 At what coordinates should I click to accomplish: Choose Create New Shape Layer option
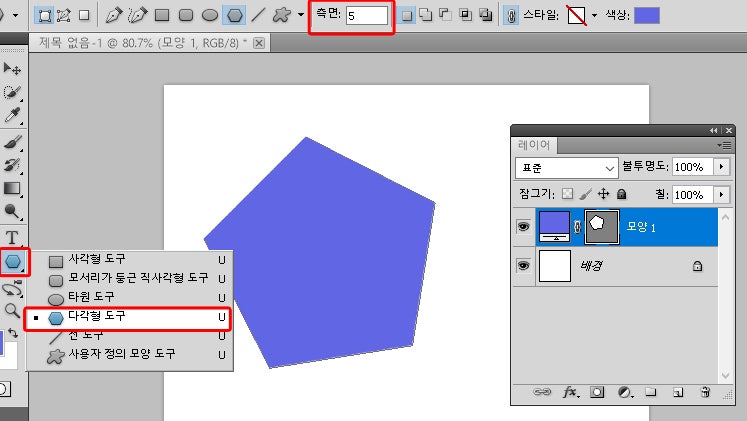tap(406, 15)
